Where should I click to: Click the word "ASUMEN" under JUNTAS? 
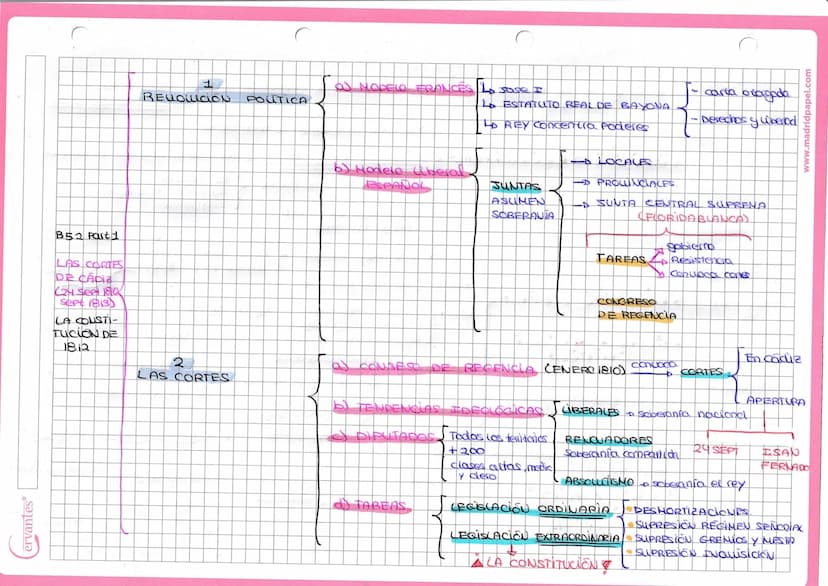point(518,201)
